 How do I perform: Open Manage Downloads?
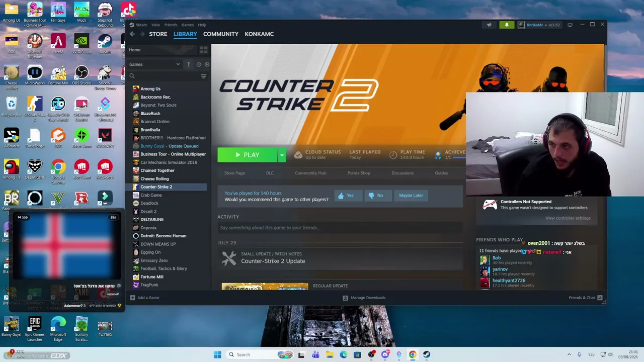coord(364,298)
